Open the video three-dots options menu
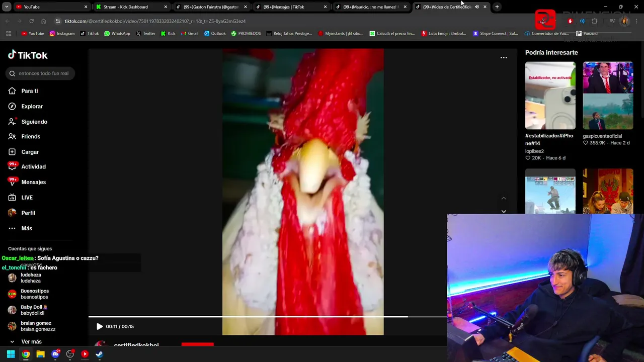Image resolution: width=644 pixels, height=362 pixels. click(x=504, y=58)
